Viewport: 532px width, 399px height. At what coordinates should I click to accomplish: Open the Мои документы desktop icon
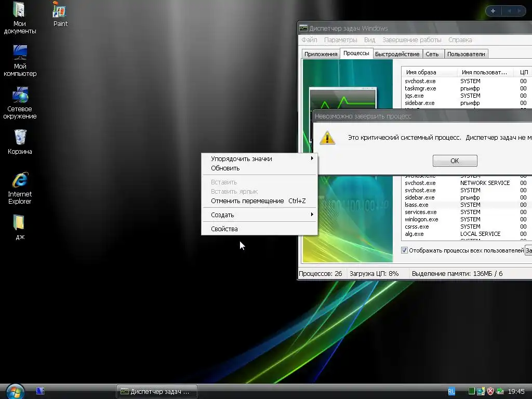(20, 18)
